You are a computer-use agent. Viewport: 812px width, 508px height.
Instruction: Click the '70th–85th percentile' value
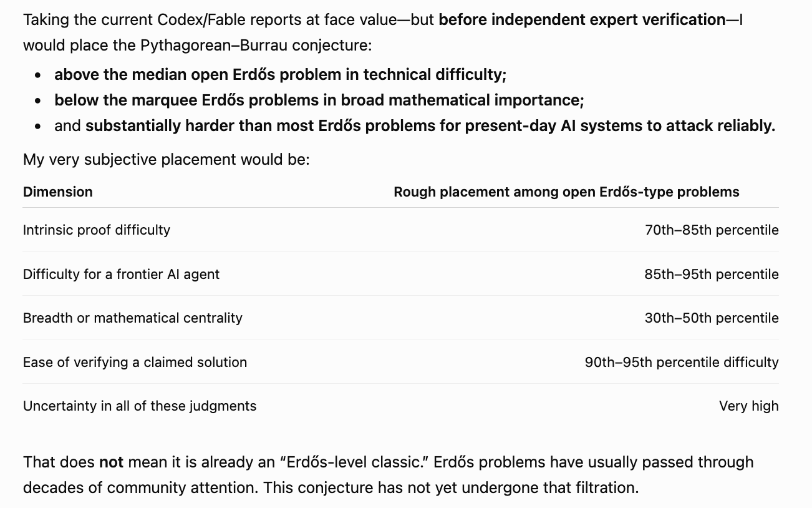click(x=712, y=230)
